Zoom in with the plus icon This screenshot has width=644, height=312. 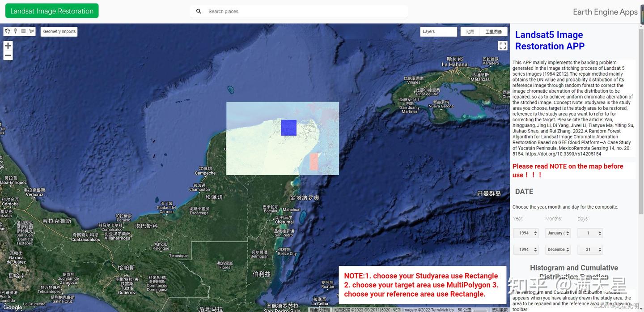click(8, 45)
